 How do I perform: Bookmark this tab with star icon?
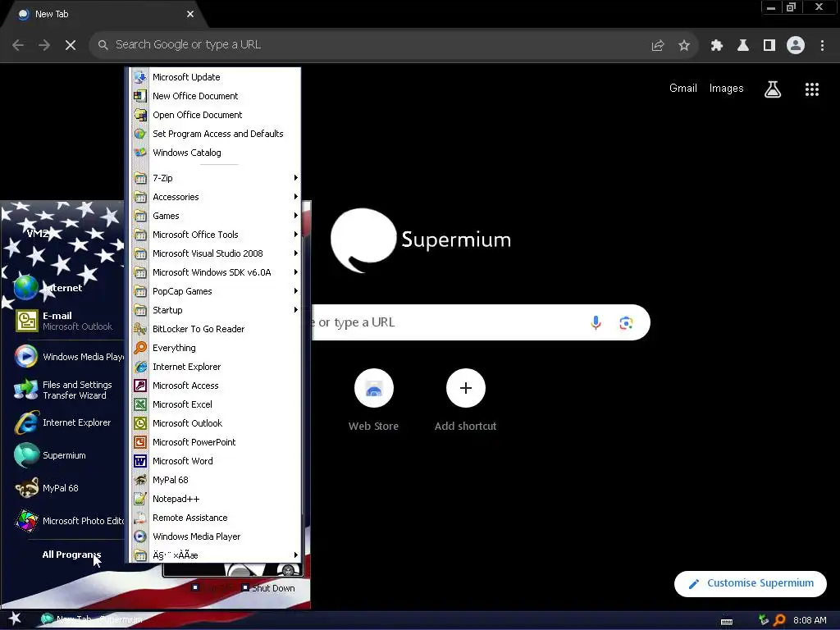click(684, 45)
